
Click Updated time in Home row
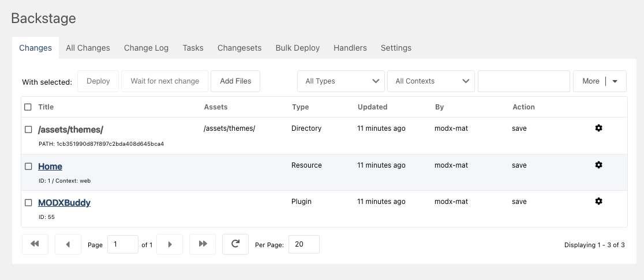(381, 165)
